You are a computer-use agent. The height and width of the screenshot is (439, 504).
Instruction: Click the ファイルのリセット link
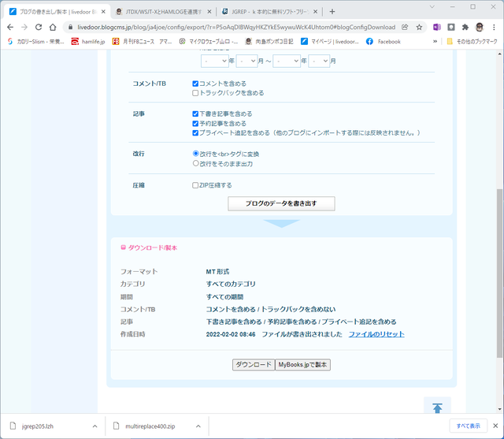coord(376,334)
